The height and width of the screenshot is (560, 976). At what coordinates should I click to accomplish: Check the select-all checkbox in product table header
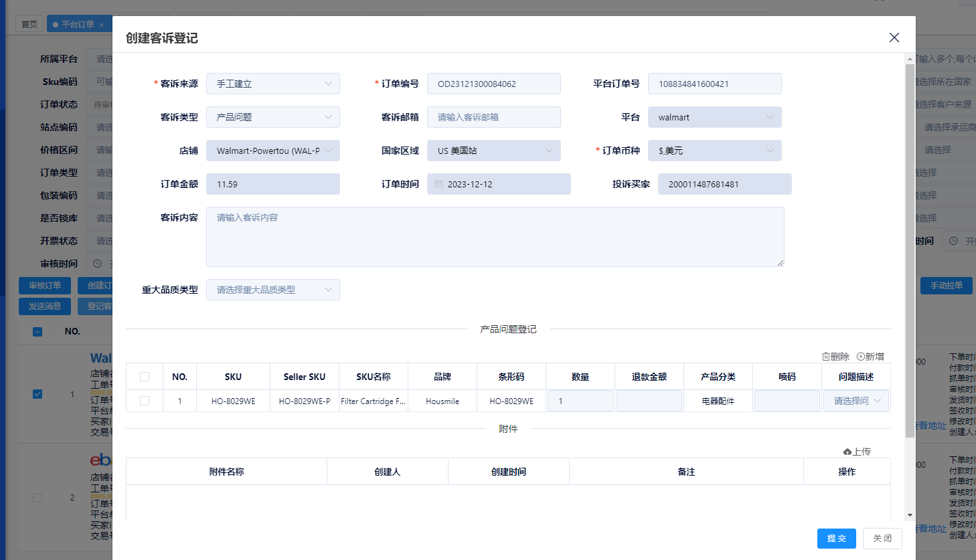pyautogui.click(x=145, y=376)
